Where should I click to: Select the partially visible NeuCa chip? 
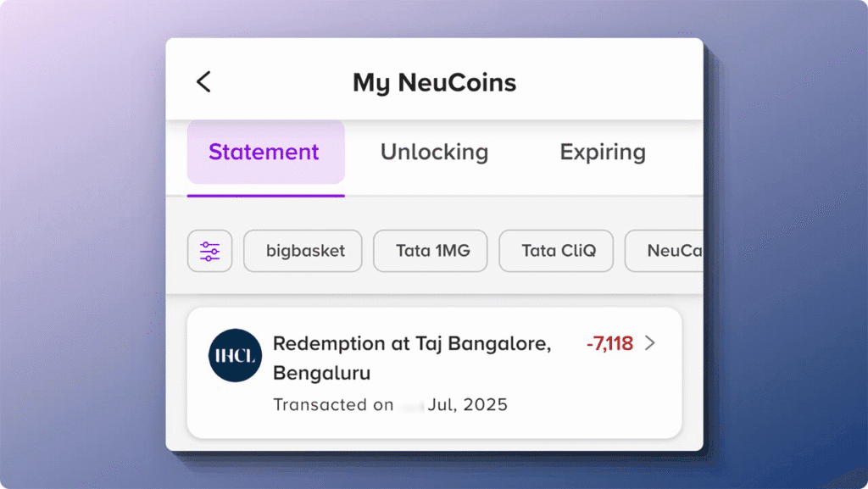point(665,251)
